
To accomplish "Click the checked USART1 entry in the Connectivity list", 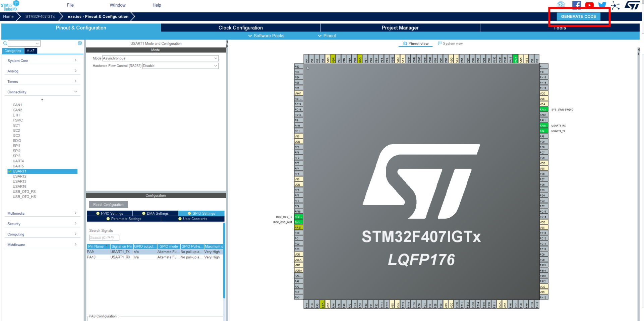I will click(x=42, y=171).
